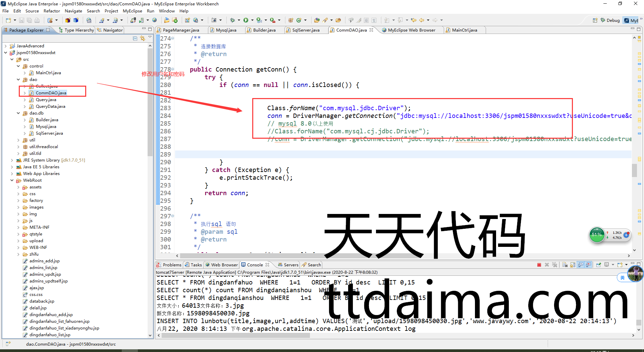644x352 pixels.
Task: Switch to the MainCtrl.java editor tab
Action: (464, 30)
